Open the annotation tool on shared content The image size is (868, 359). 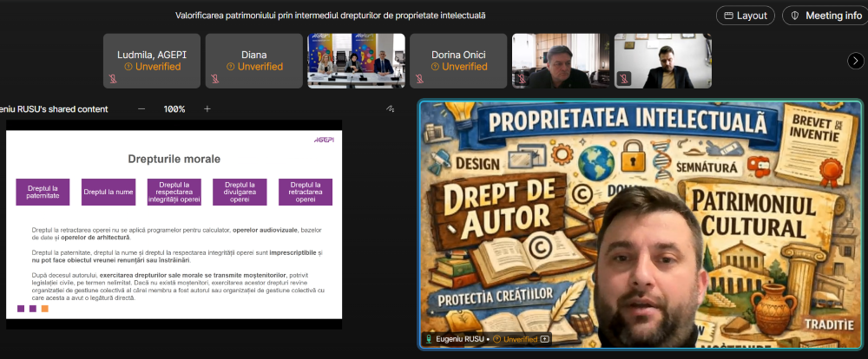pos(391,109)
